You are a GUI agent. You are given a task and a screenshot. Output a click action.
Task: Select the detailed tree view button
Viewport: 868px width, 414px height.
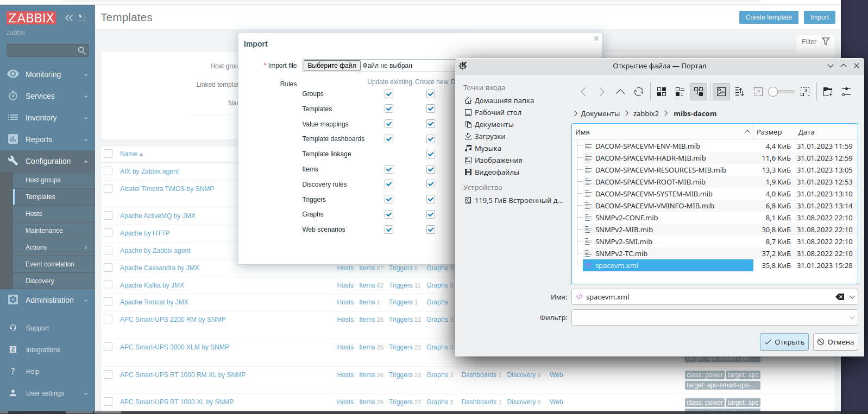tap(699, 92)
